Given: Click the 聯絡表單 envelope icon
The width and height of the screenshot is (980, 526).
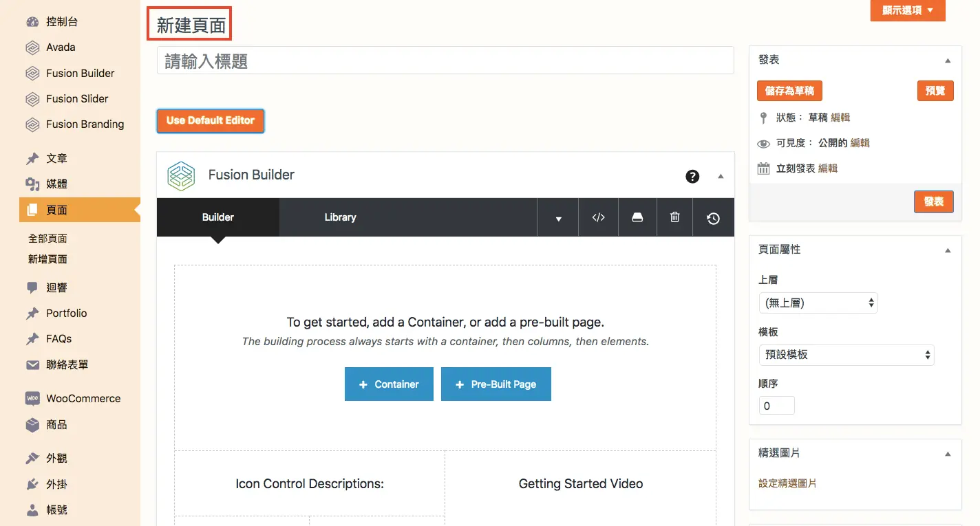Looking at the screenshot, I should (x=32, y=365).
